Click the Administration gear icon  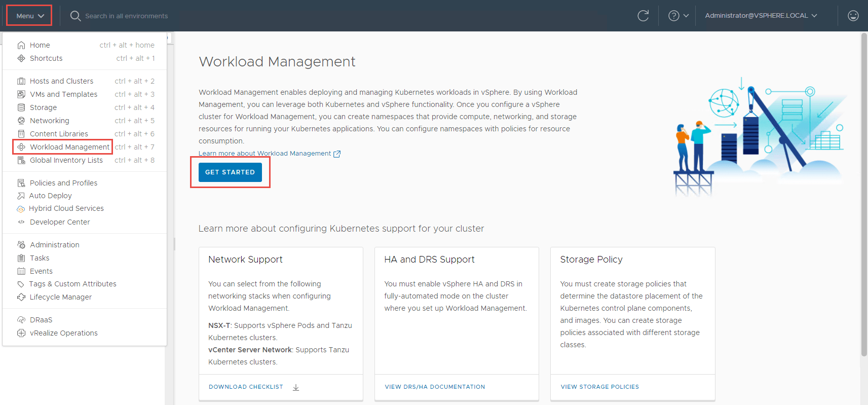click(21, 245)
